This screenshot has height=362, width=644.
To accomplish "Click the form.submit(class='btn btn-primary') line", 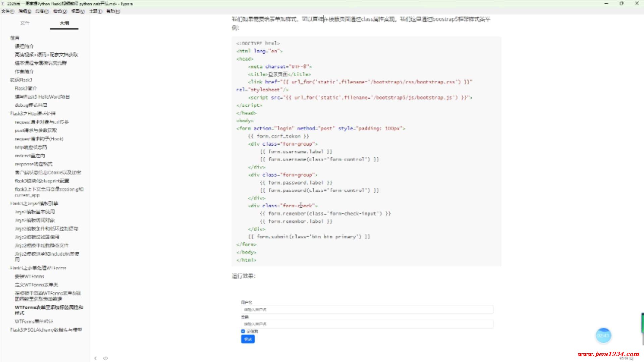I will (309, 237).
